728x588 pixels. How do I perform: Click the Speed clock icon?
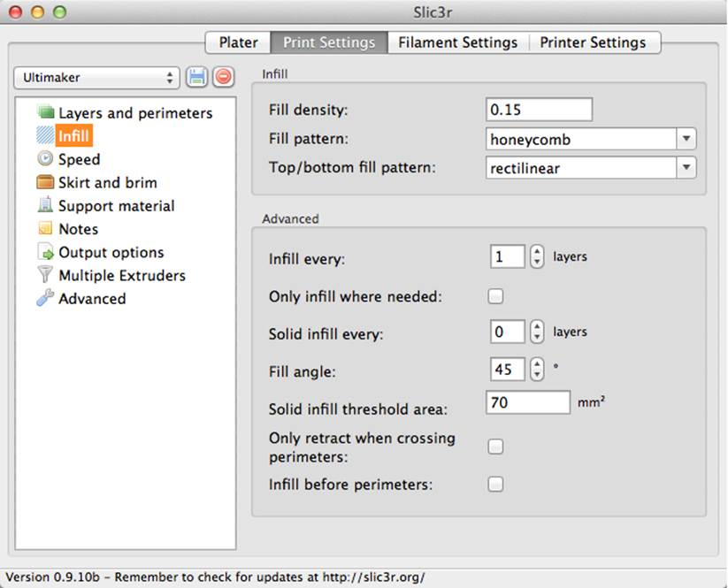[x=45, y=159]
